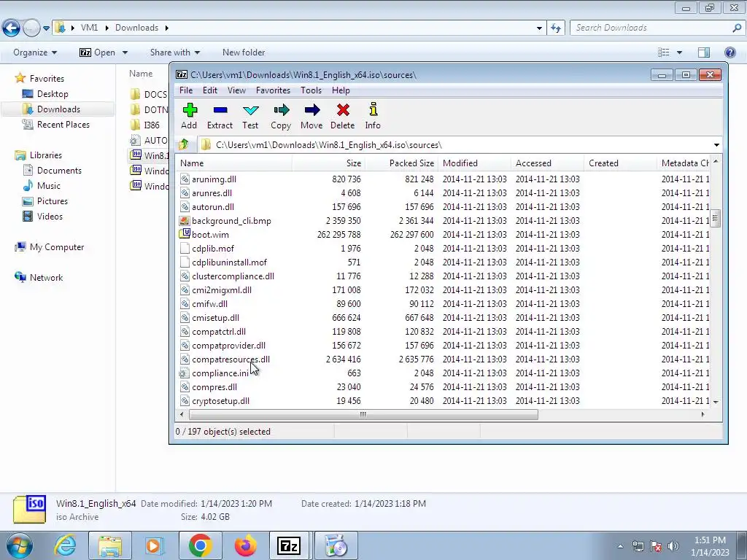Screen dimensions: 747x560
Task: Select Music library in sidebar
Action: point(49,186)
